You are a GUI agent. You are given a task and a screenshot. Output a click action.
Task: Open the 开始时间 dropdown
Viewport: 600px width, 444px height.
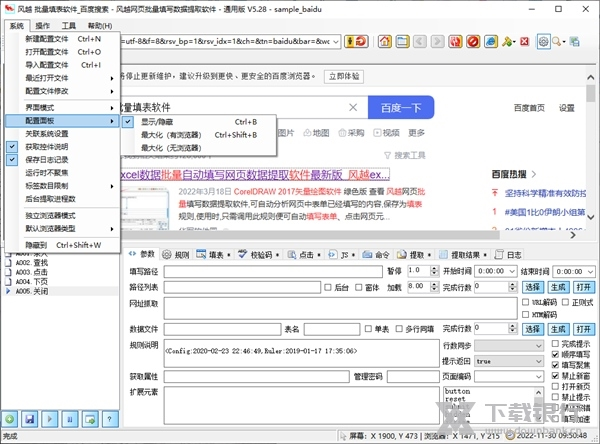coord(512,271)
